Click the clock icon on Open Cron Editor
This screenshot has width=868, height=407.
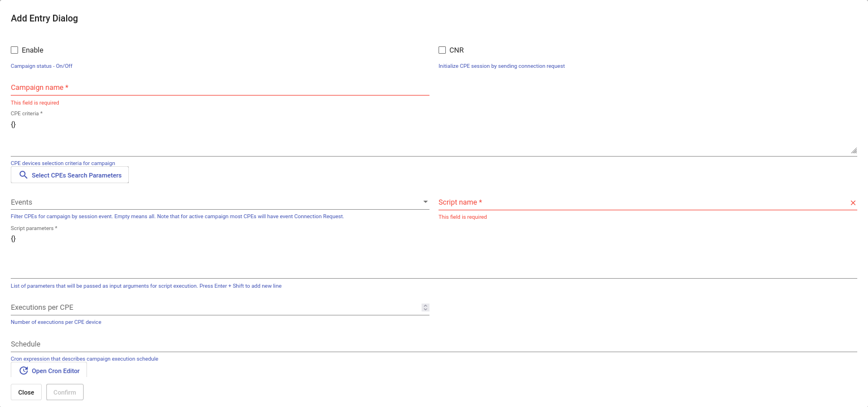pos(23,371)
